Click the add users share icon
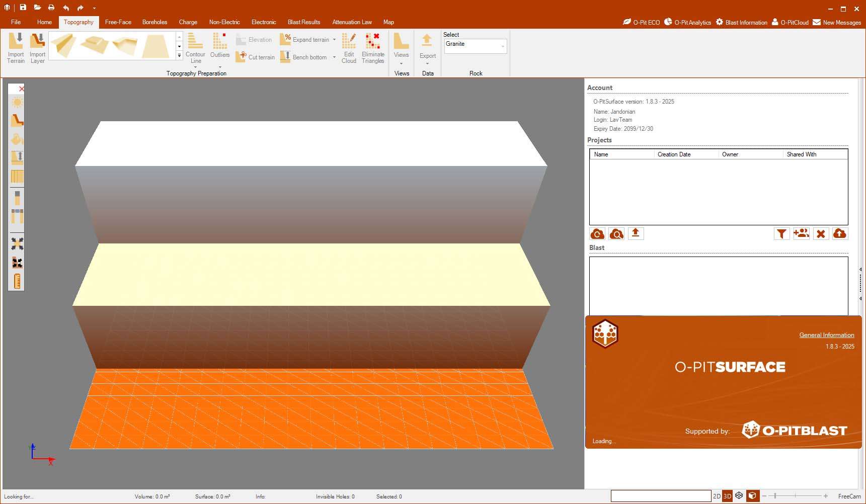Screen dimensions: 866x504 pos(801,234)
